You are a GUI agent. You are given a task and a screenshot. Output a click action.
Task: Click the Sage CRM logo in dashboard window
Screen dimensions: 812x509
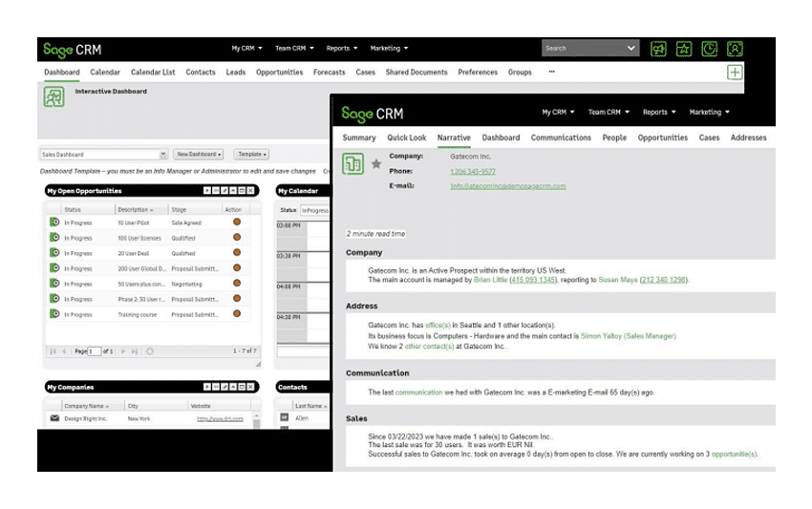(x=72, y=51)
